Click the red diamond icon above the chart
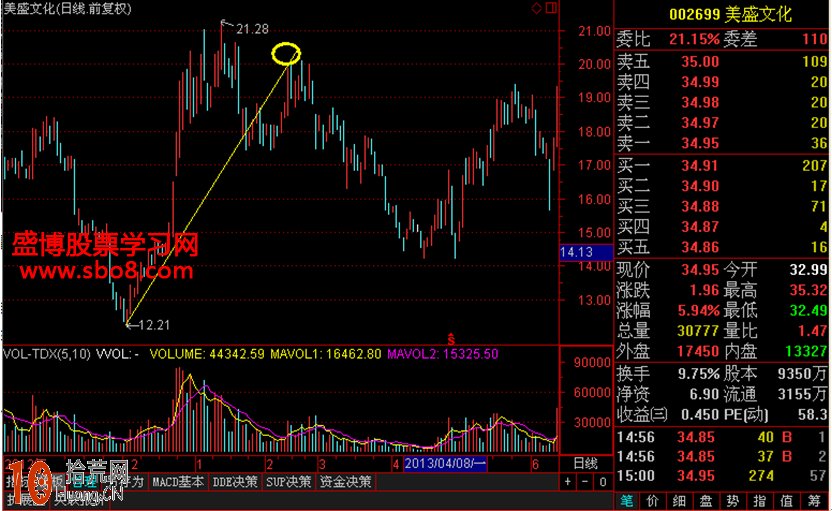Viewport: 832px width, 511px height. pyautogui.click(x=537, y=8)
